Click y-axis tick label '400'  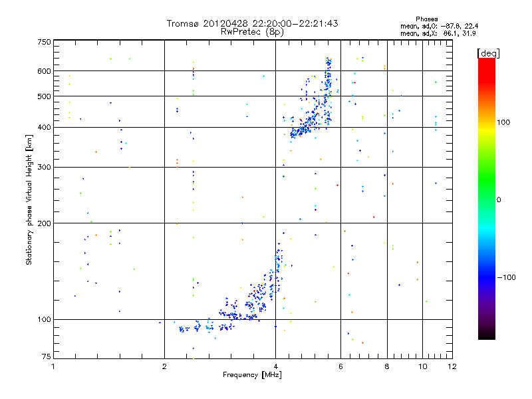click(x=44, y=127)
